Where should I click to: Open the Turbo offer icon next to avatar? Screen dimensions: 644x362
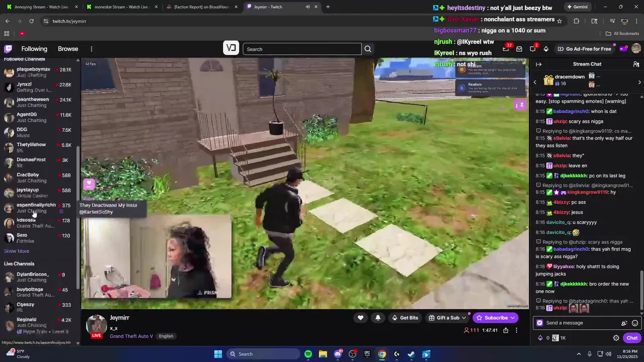tap(623, 49)
